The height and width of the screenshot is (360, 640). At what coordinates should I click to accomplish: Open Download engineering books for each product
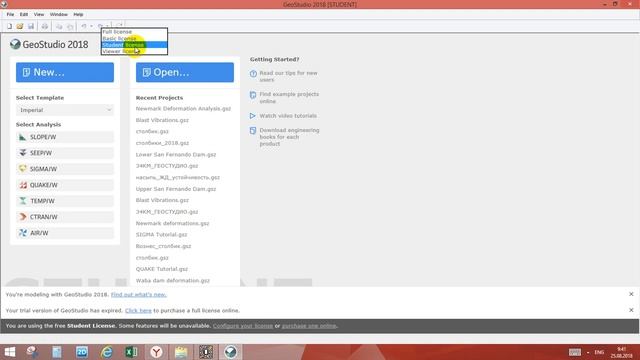(x=289, y=137)
